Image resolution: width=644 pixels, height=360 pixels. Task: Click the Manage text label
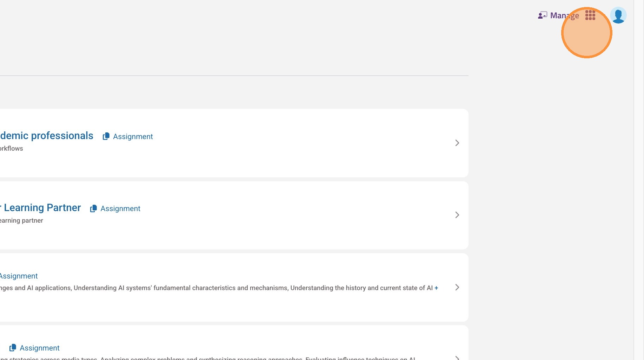click(564, 15)
